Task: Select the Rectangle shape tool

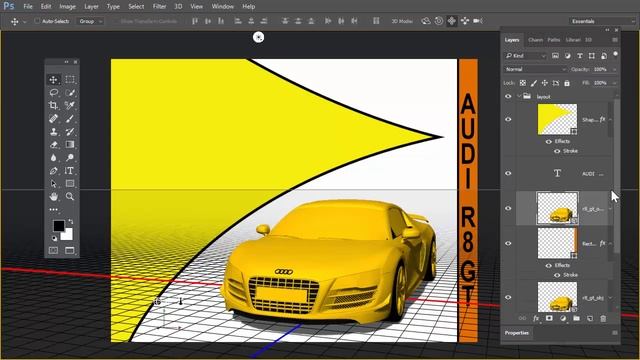Action: click(x=70, y=184)
